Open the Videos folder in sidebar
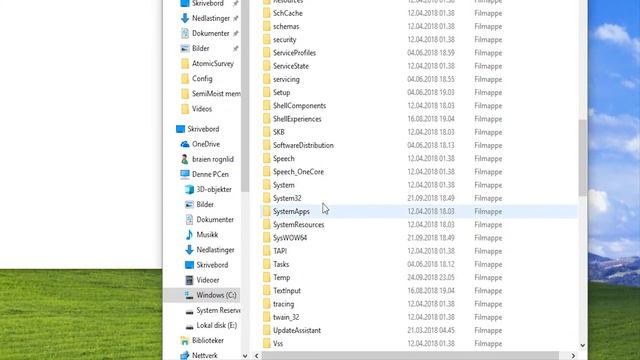Screen dimensions: 640x360 tap(202, 109)
